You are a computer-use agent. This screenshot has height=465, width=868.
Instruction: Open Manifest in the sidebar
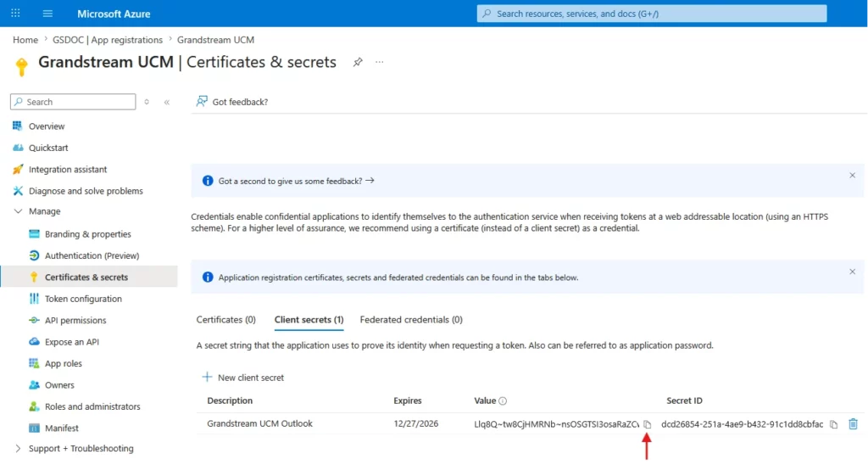pyautogui.click(x=61, y=429)
